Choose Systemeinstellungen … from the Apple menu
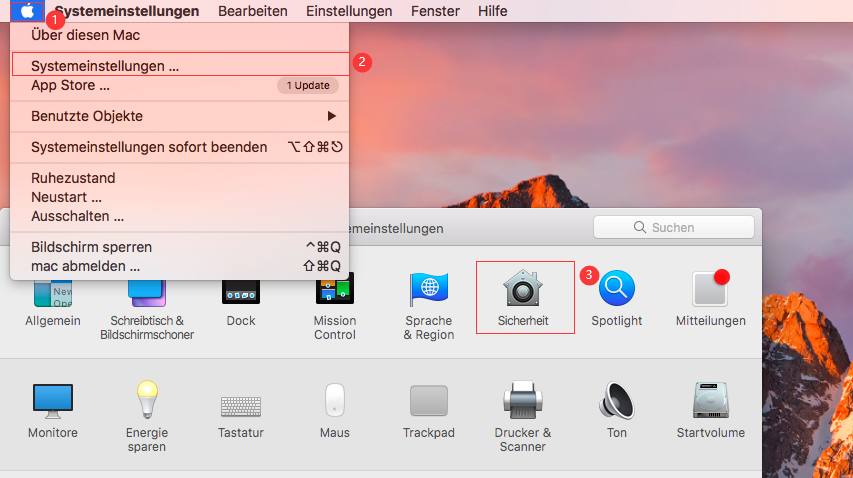Image resolution: width=853 pixels, height=478 pixels. pyautogui.click(x=105, y=66)
